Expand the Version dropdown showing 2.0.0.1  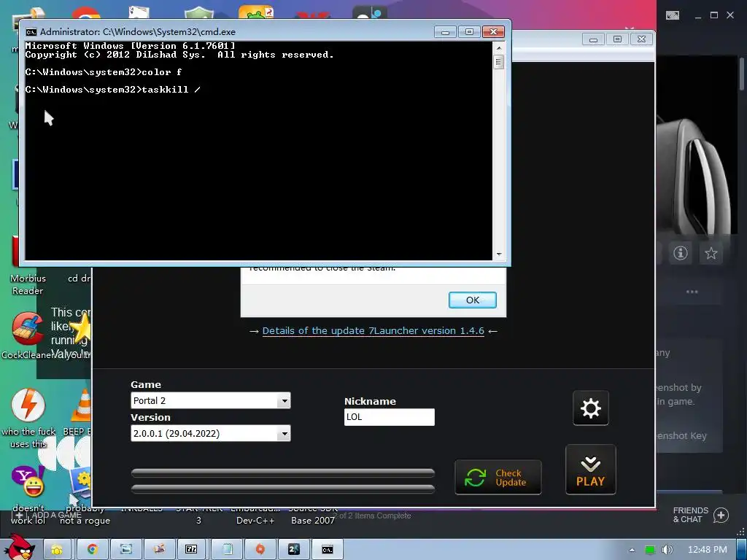tap(285, 433)
